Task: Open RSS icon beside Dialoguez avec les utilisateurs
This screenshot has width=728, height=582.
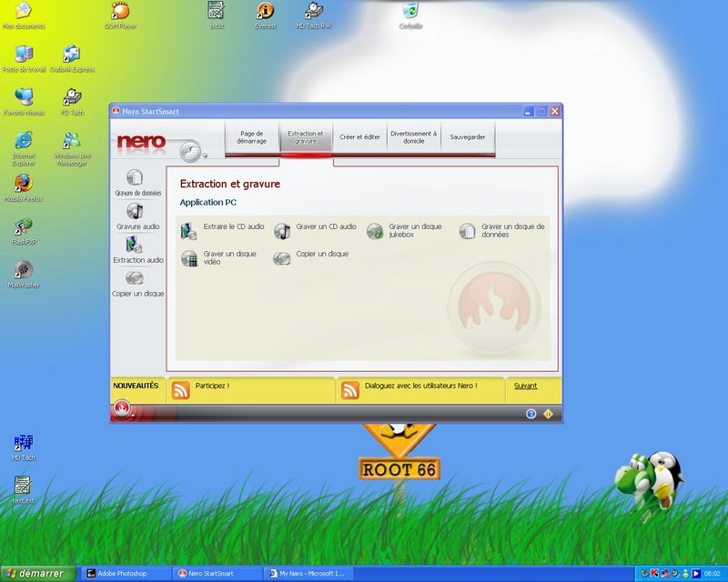Action: point(350,390)
